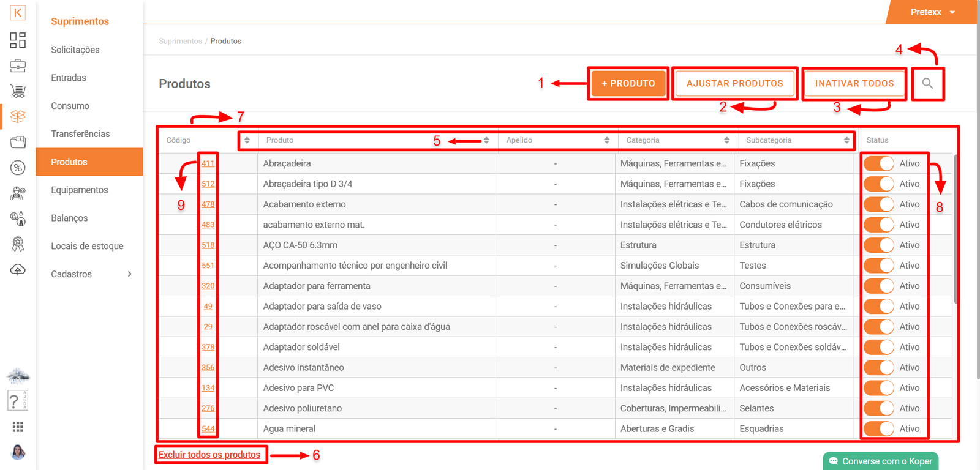The height and width of the screenshot is (470, 980).
Task: Toggle Agua mineral active status
Action: click(x=879, y=429)
